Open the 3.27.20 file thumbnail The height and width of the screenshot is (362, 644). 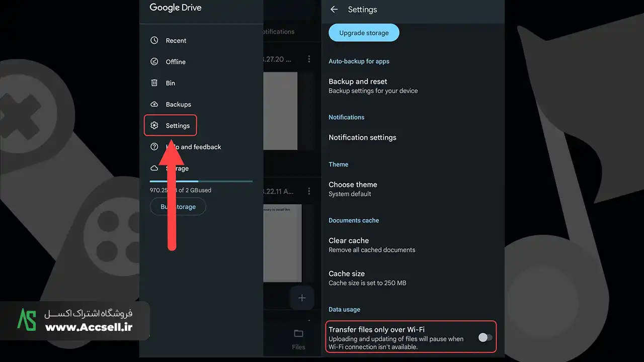(x=280, y=111)
